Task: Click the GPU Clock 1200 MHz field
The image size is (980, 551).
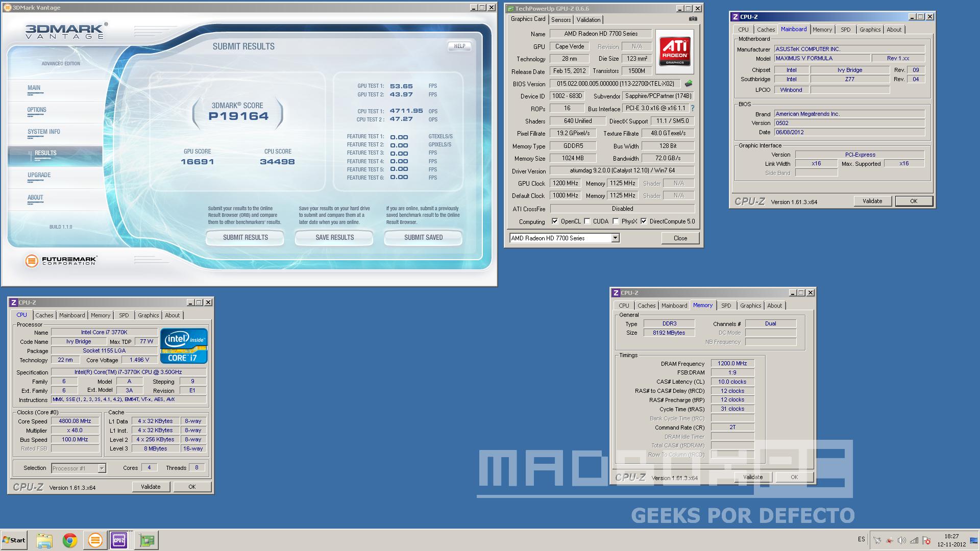Action: [x=565, y=183]
